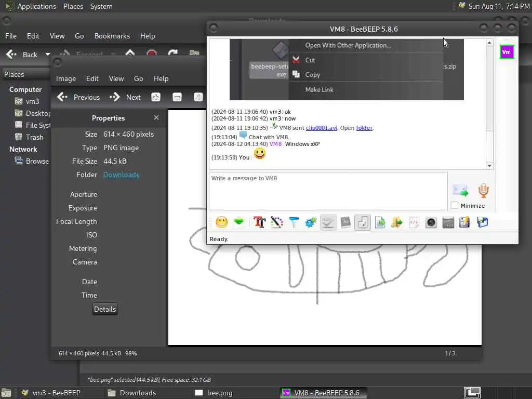Click the blue floppy save chat icon

coord(482,222)
